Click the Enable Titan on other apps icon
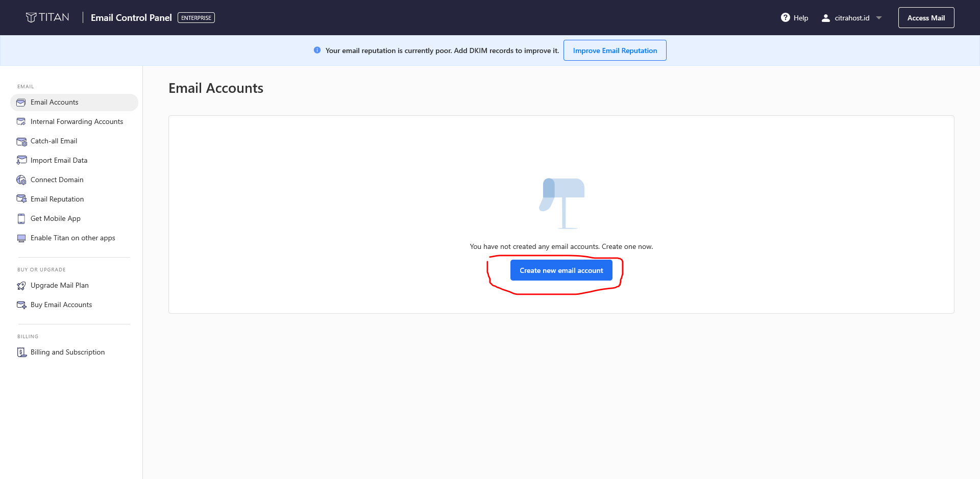Viewport: 980px width, 479px height. tap(21, 238)
